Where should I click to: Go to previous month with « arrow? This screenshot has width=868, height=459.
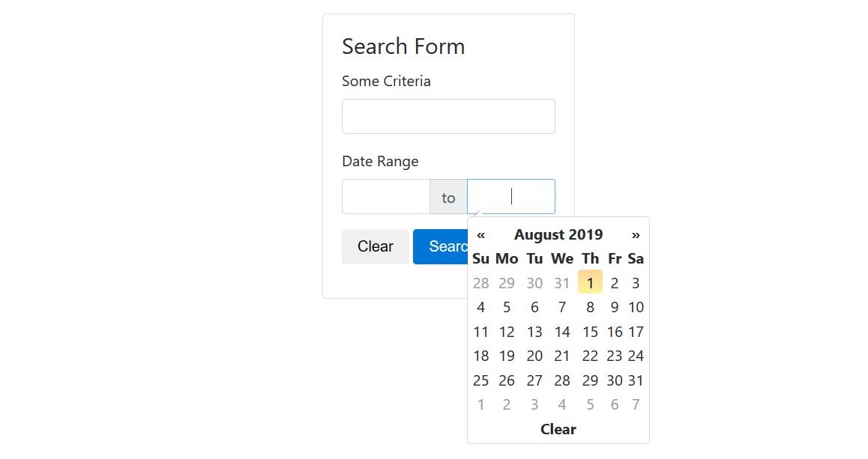click(480, 235)
